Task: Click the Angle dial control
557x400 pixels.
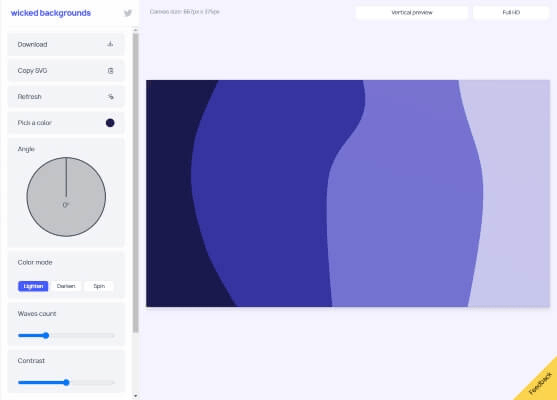Action: (66, 197)
